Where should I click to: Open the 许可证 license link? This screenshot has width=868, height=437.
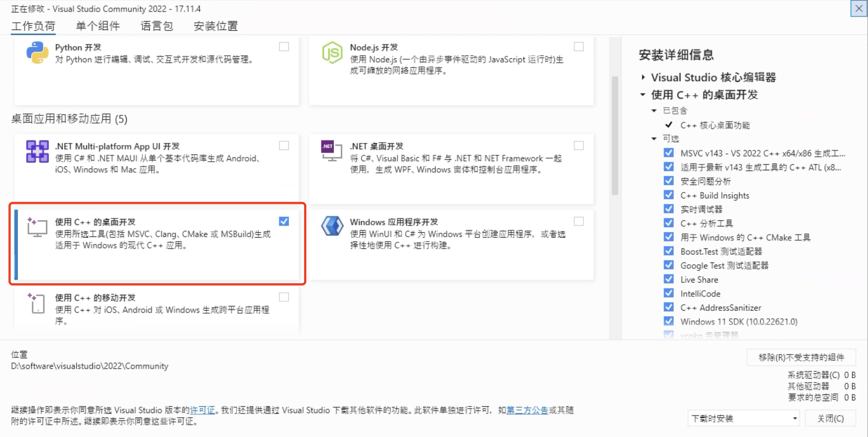(x=203, y=410)
